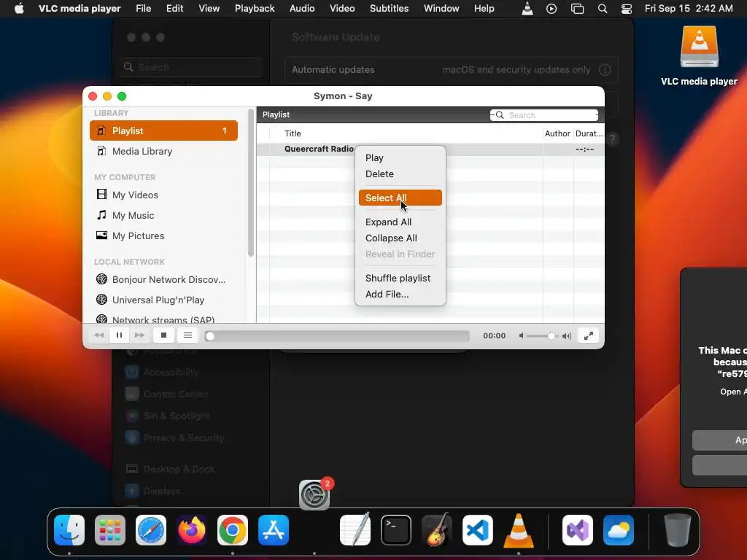This screenshot has height=560, width=747.
Task: Open Visual Studio Code from the Dock
Action: 478,529
